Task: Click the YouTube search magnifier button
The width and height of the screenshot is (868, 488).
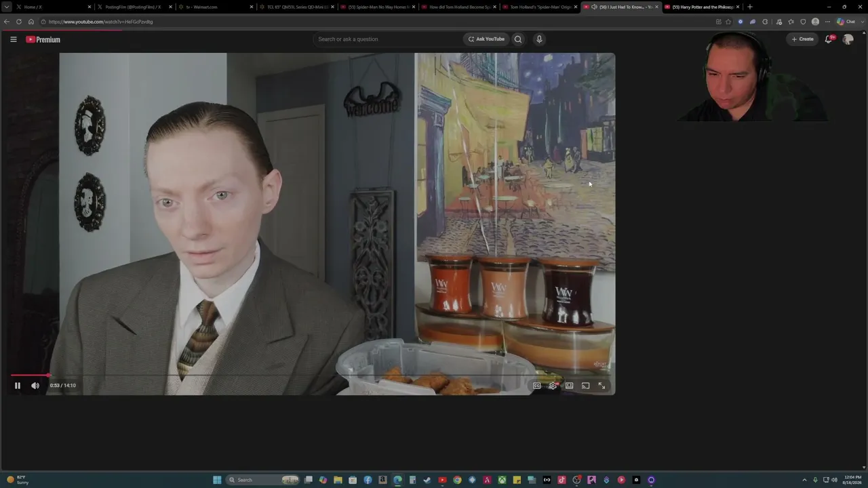Action: 518,39
